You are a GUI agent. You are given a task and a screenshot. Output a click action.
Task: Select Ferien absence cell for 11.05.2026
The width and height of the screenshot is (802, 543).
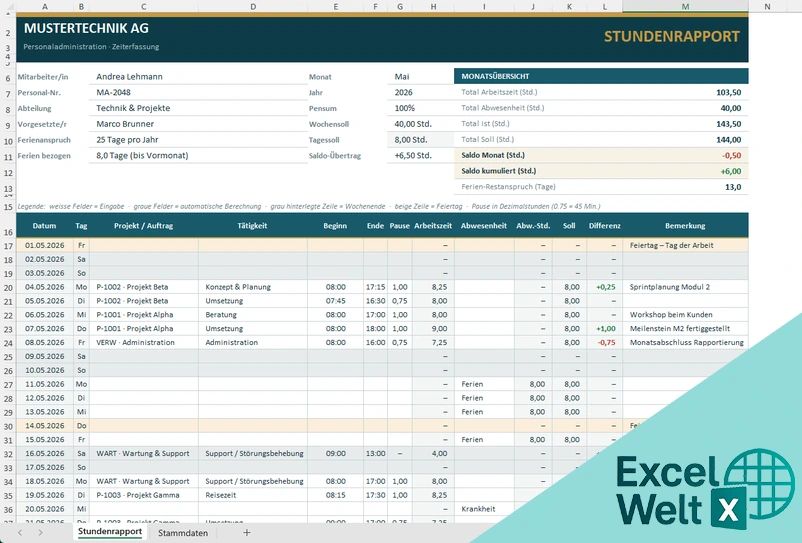(484, 384)
